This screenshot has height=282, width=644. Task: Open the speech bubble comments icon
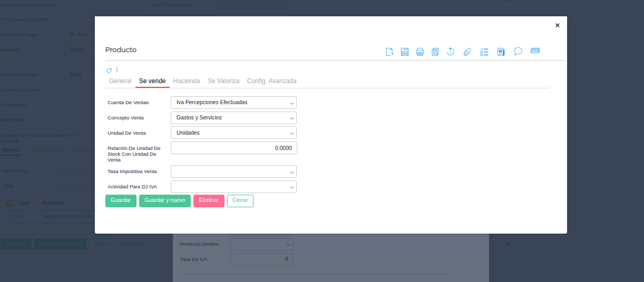click(518, 52)
